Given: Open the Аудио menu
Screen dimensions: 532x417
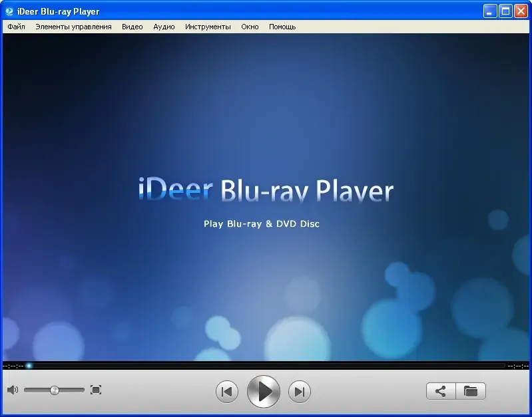Looking at the screenshot, I should [x=164, y=27].
